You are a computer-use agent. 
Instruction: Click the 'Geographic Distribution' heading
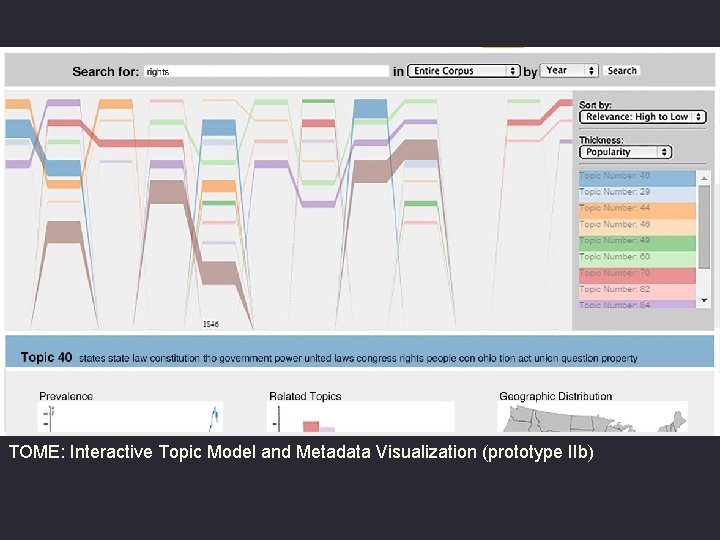click(x=556, y=396)
